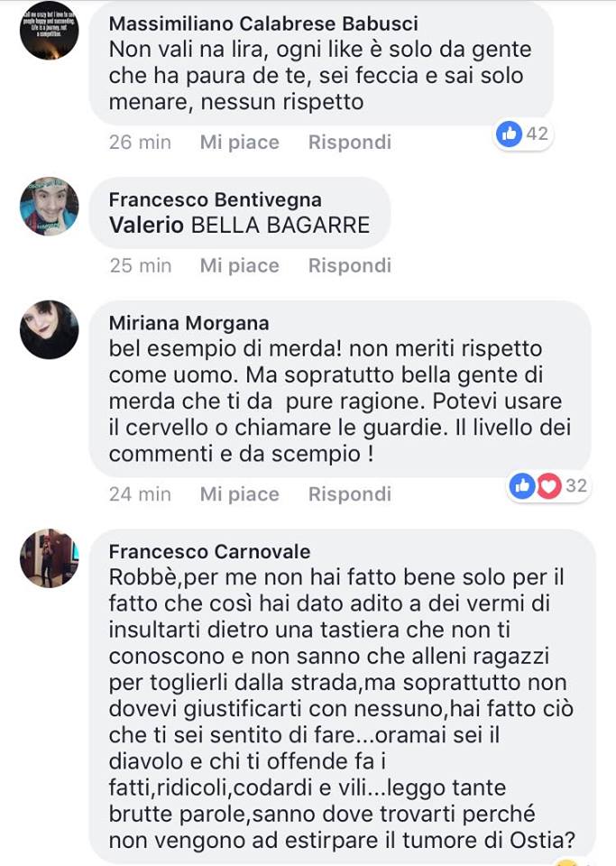Open Miriana Morgana's profile photo
This screenshot has height=866, width=616.
[49, 330]
